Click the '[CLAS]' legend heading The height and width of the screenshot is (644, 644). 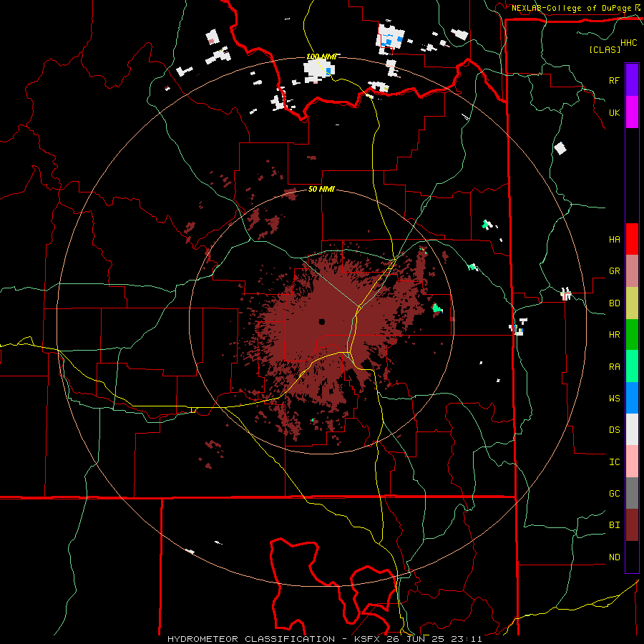(605, 49)
